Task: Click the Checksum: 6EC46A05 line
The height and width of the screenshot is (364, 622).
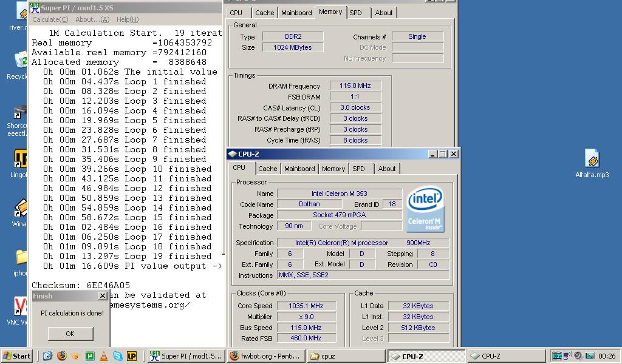Action: coord(81,285)
